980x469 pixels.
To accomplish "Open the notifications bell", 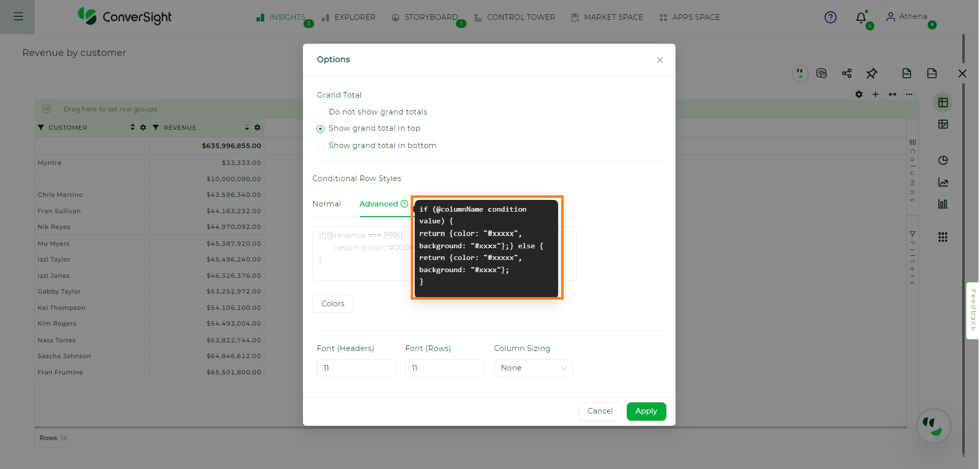I will coord(861,18).
